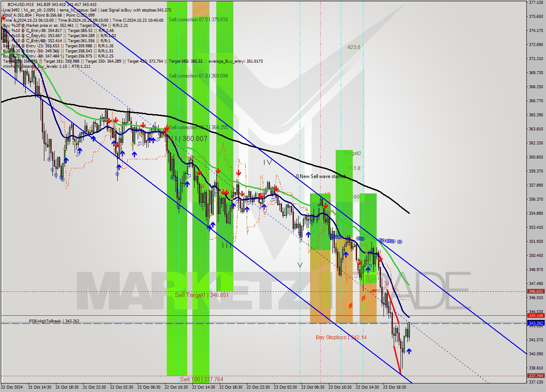Click the 356.370 price axis value
546x392 pixels.
(536, 199)
